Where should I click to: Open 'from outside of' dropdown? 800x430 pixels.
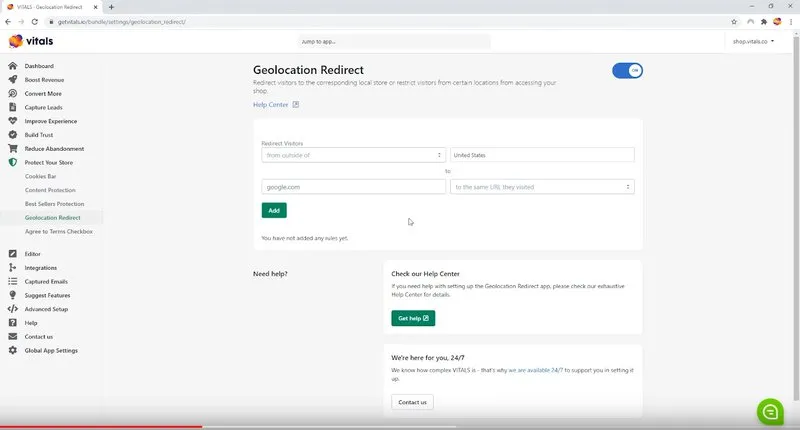354,155
